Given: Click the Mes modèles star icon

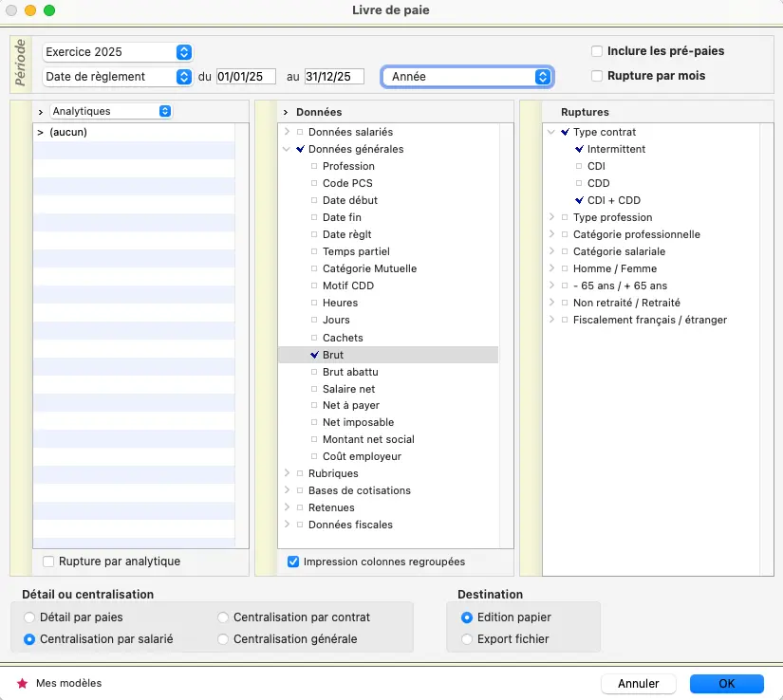Looking at the screenshot, I should [23, 683].
